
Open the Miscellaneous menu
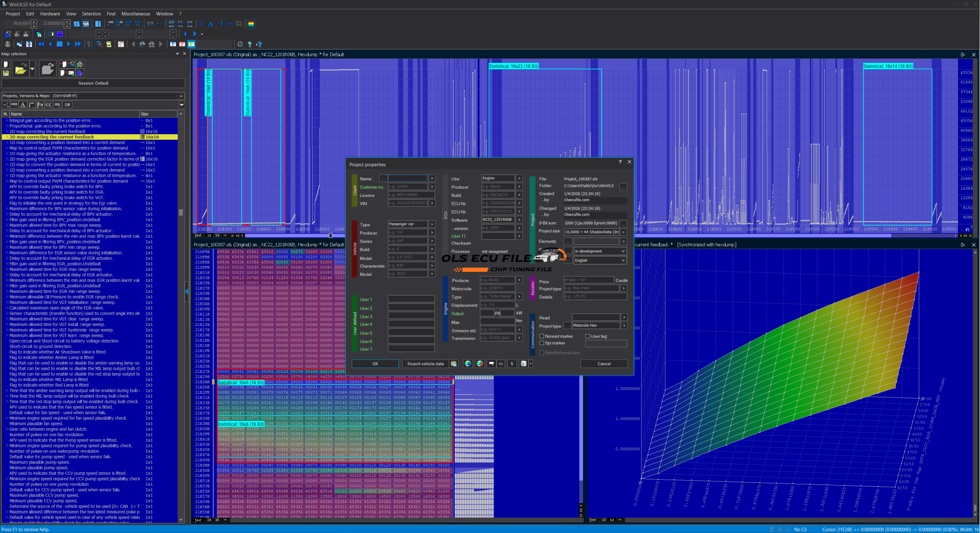click(x=136, y=14)
